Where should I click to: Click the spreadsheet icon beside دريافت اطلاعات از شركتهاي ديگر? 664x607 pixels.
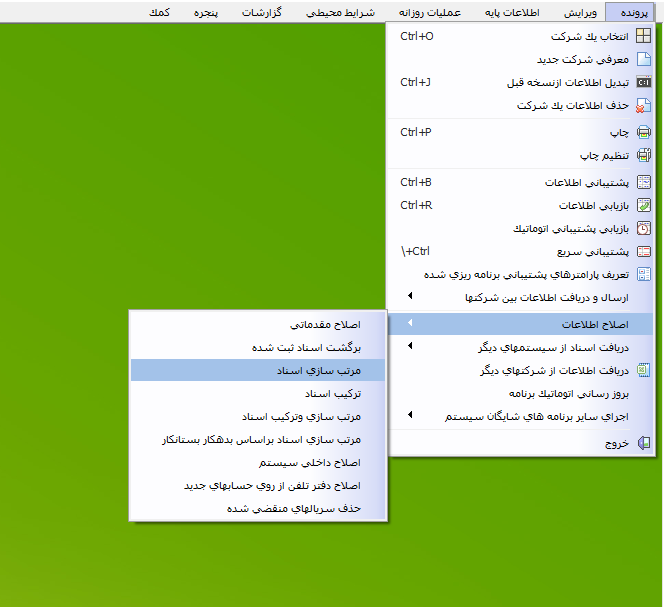tap(644, 370)
